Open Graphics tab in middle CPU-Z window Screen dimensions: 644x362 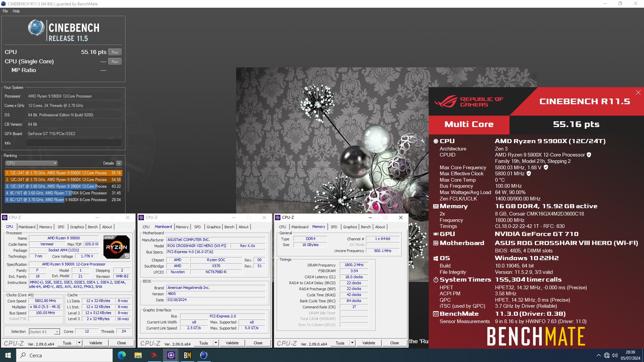tap(213, 227)
